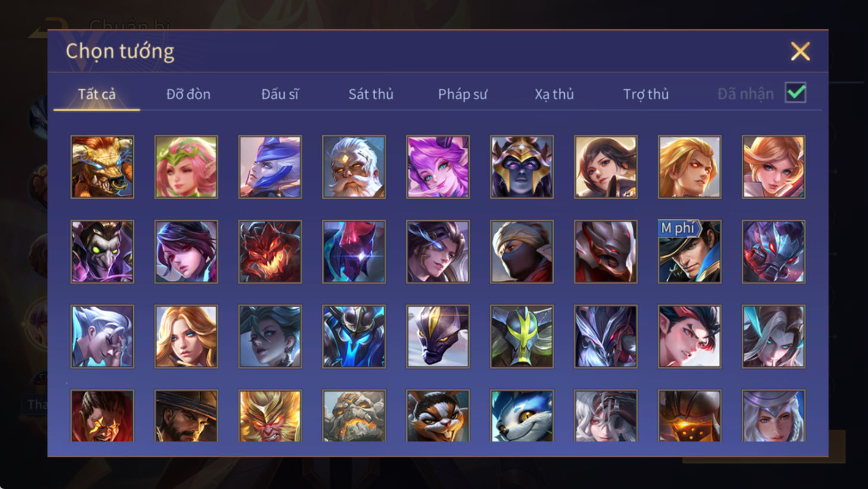This screenshot has width=868, height=489.
Task: Pick the pink-haired hero with green leaf crown
Action: pos(186,167)
